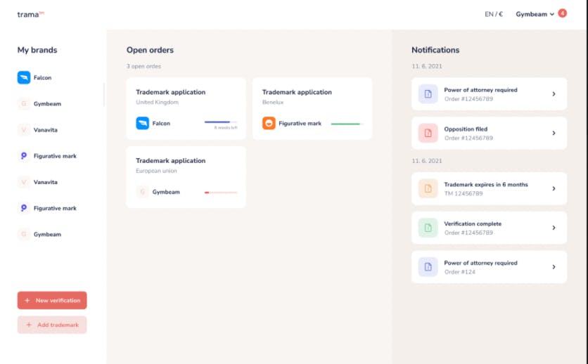Click orange Trademark expires in 6 months icon
Viewport: 588px width, 364px height.
pyautogui.click(x=428, y=189)
